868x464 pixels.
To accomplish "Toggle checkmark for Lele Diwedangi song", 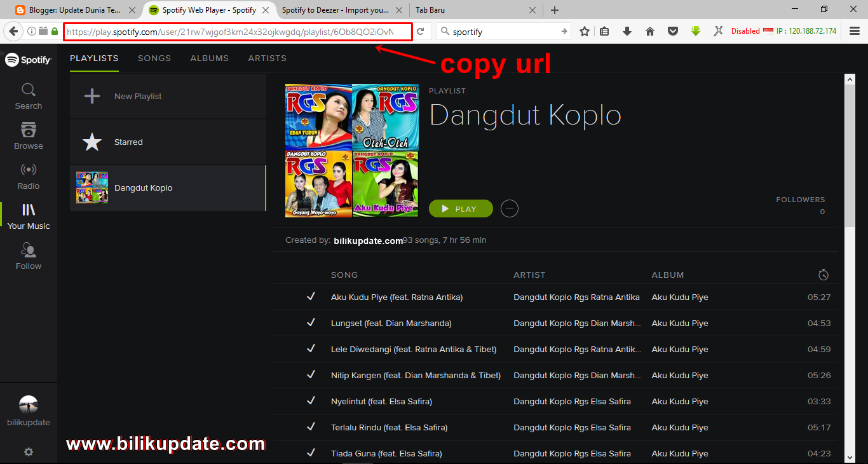I will click(311, 349).
